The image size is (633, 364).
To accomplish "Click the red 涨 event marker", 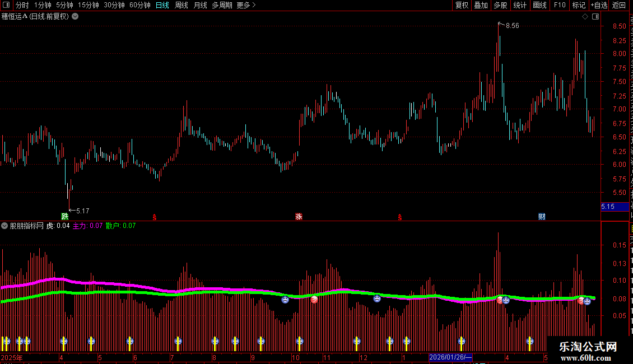I will pyautogui.click(x=299, y=216).
